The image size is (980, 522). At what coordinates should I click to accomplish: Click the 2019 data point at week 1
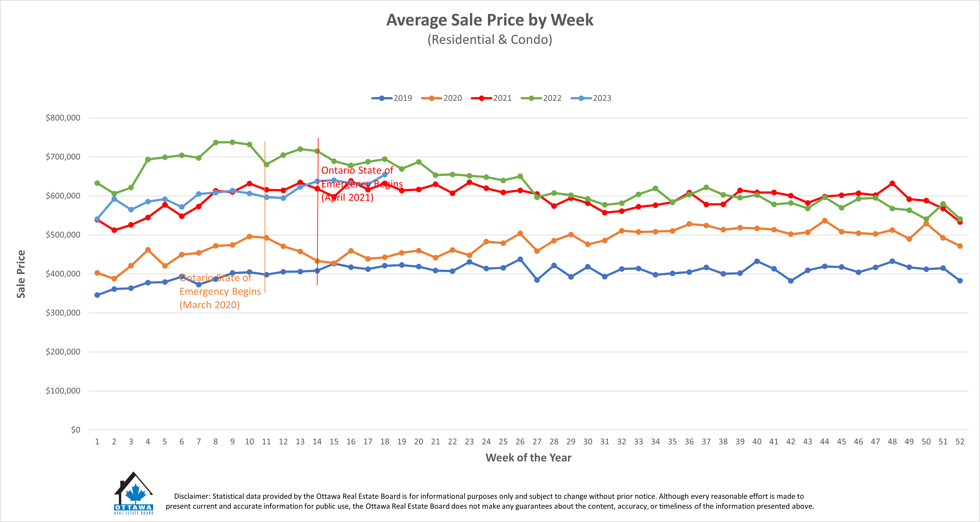pyautogui.click(x=97, y=295)
